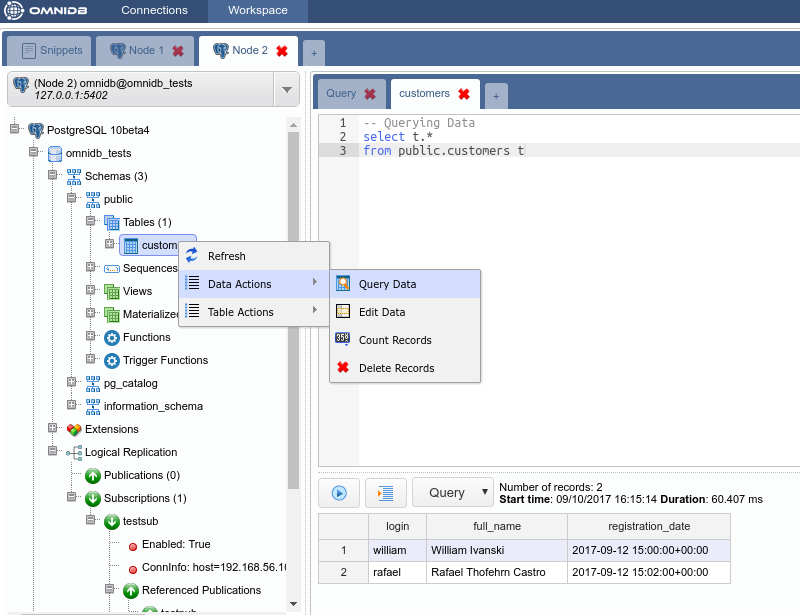The height and width of the screenshot is (615, 800).
Task: Collapse the public schema node
Action: [72, 199]
